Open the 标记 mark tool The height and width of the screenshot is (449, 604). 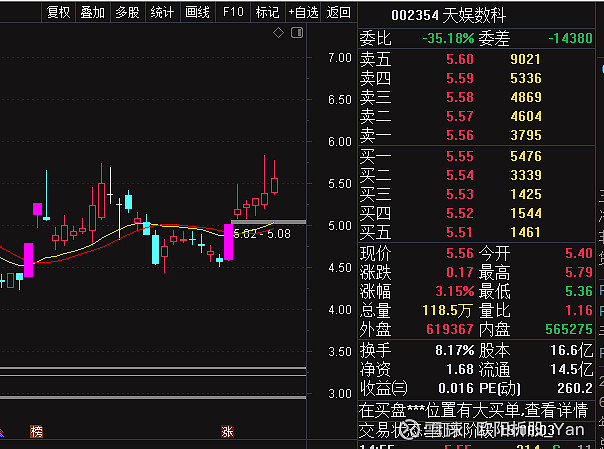[267, 12]
